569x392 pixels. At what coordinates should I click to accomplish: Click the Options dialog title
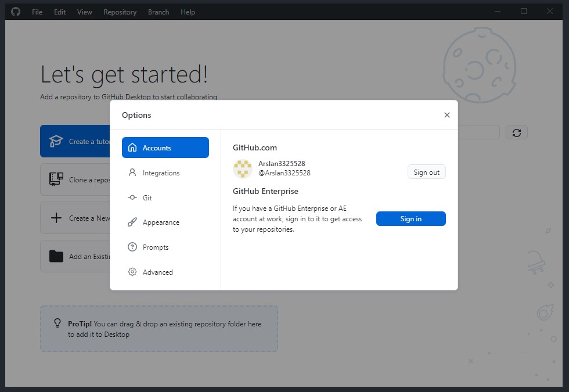tap(136, 115)
